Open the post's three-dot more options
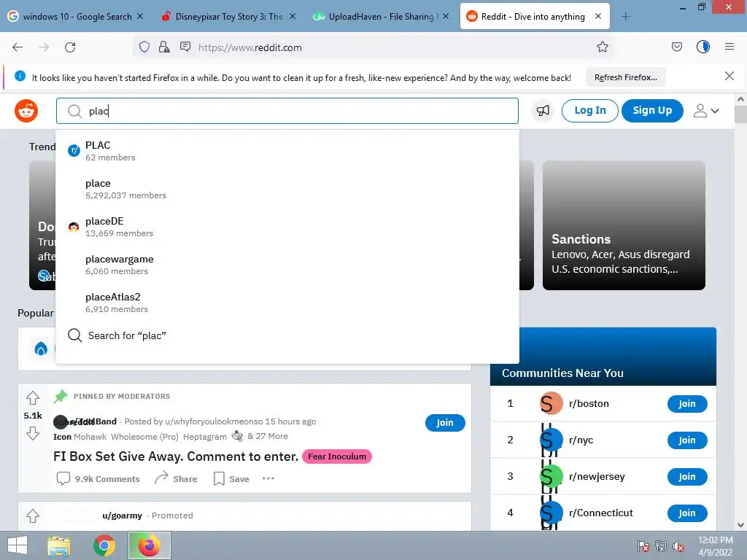747x560 pixels. click(x=268, y=478)
